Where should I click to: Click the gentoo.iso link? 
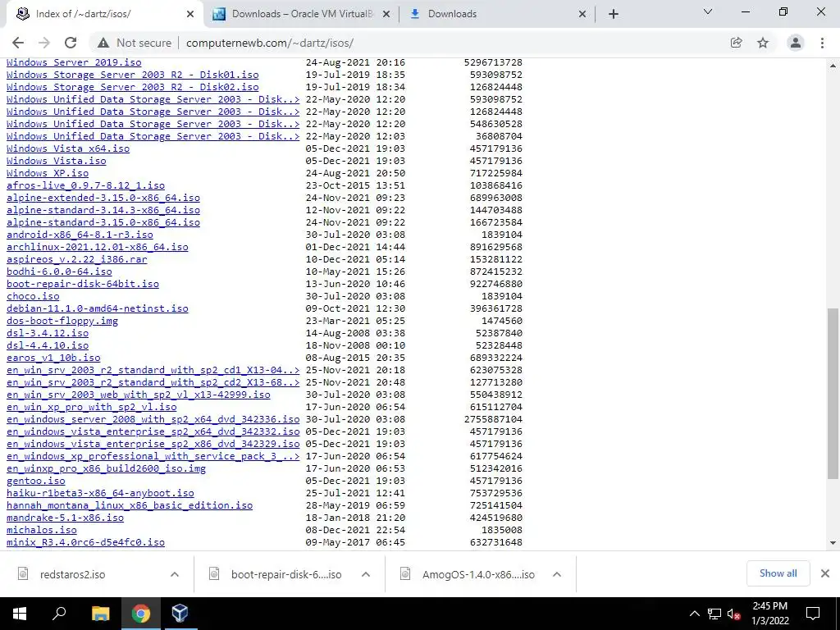tap(36, 481)
